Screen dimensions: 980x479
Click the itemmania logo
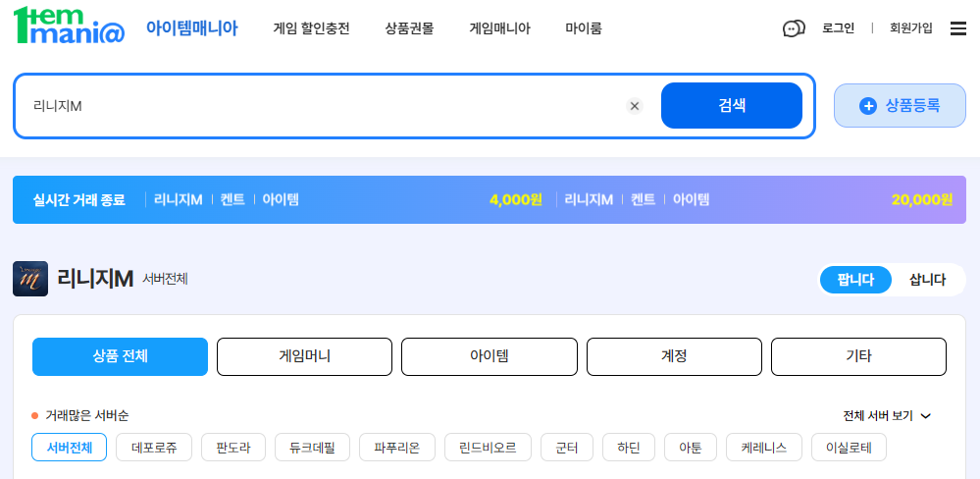(x=69, y=25)
